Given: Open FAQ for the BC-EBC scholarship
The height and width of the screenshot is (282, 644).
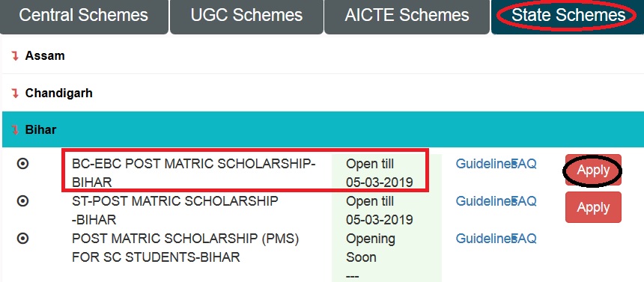Looking at the screenshot, I should 525,164.
